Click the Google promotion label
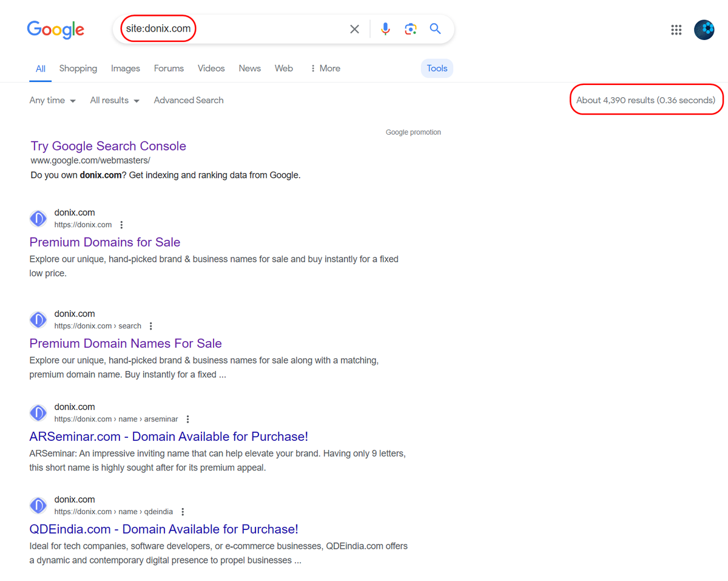728x581 pixels. 413,132
